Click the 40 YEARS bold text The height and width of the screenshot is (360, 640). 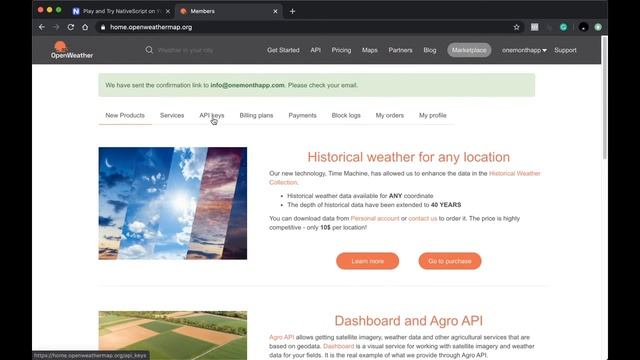point(446,205)
